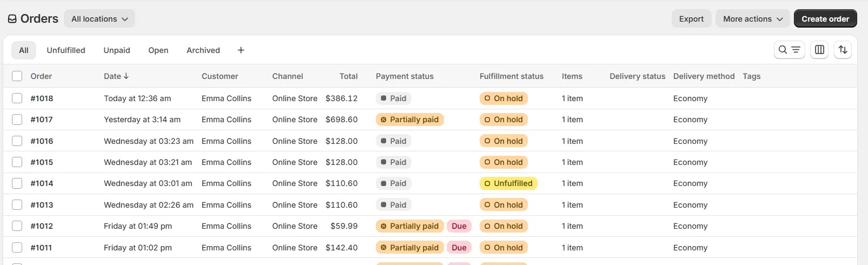This screenshot has height=265, width=868.
Task: Select the checkbox for order #1012
Action: click(x=17, y=226)
